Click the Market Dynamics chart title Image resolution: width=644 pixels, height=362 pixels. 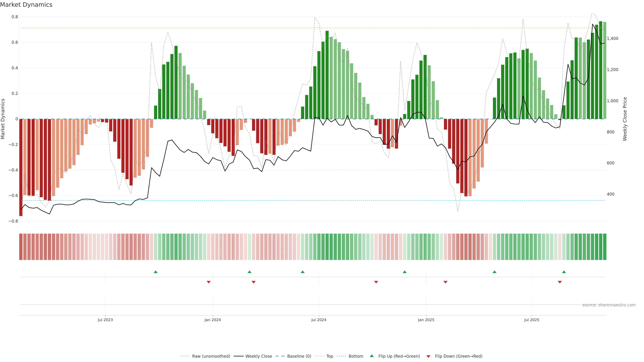pos(26,5)
